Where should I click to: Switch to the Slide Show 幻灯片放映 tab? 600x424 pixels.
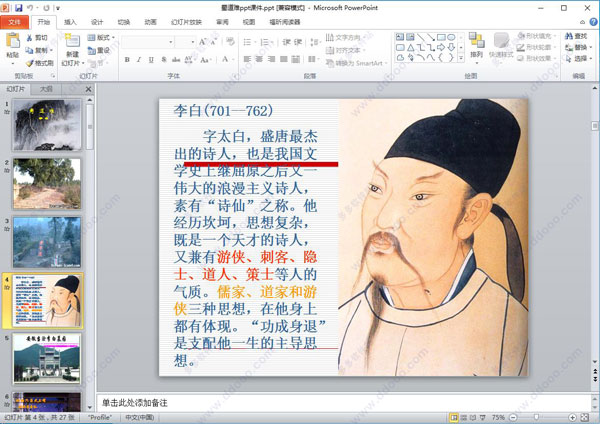tap(186, 22)
